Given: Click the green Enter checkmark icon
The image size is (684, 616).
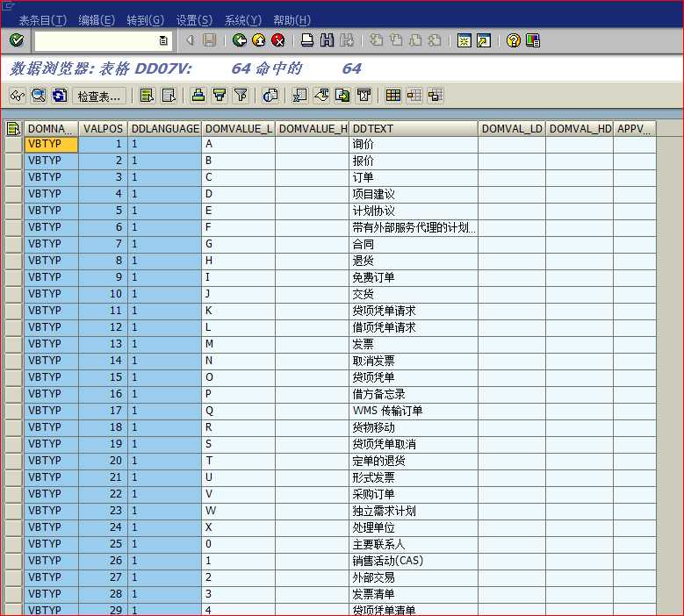Looking at the screenshot, I should (x=17, y=40).
